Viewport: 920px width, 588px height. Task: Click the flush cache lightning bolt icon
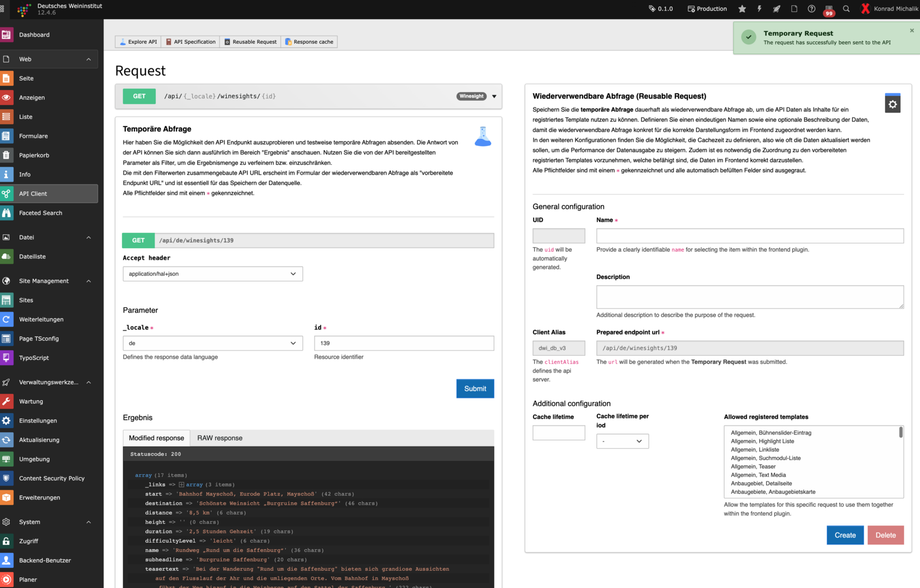click(x=760, y=9)
